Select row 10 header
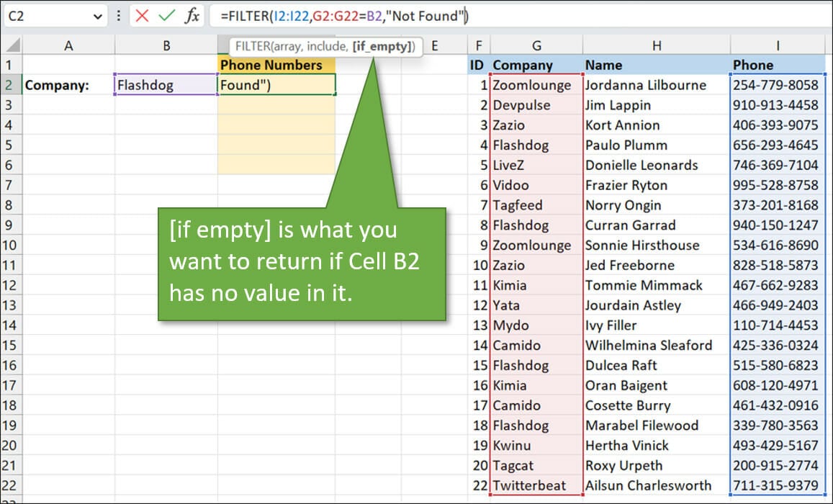833x504 pixels. [x=11, y=245]
